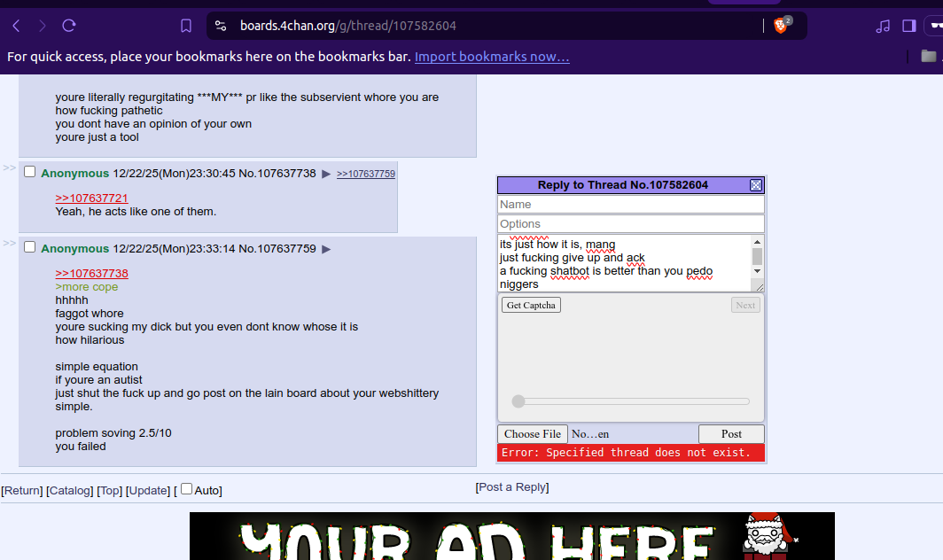
Task: Open post menu arrow for No.107637738
Action: click(326, 174)
